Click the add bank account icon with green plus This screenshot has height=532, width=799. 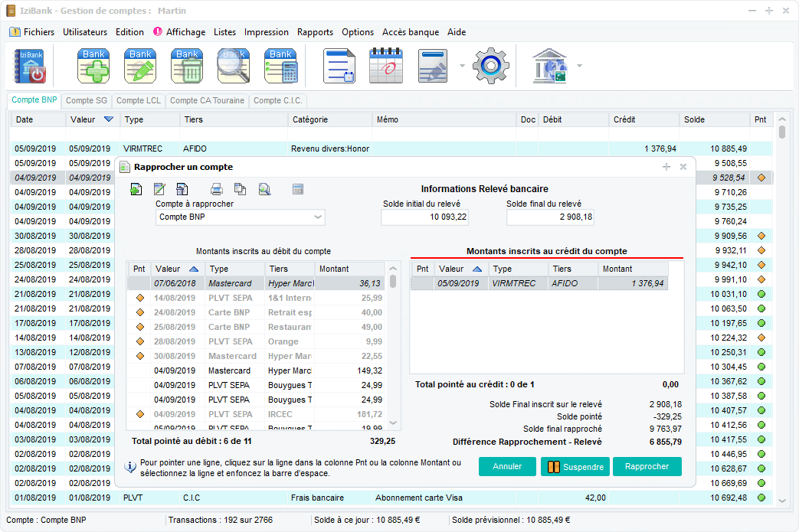pos(93,66)
